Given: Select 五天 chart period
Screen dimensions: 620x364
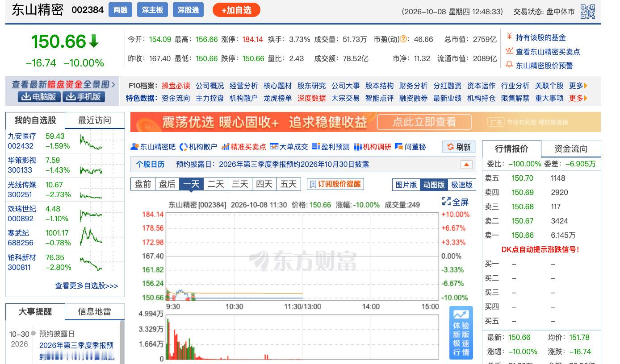Looking at the screenshot, I should point(289,184).
